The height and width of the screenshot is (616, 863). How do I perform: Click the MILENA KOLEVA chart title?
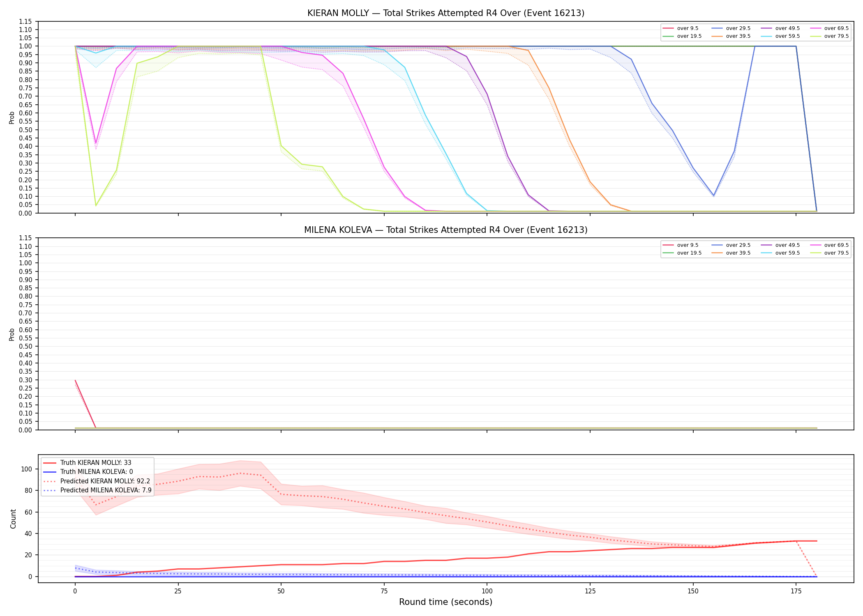click(x=445, y=230)
